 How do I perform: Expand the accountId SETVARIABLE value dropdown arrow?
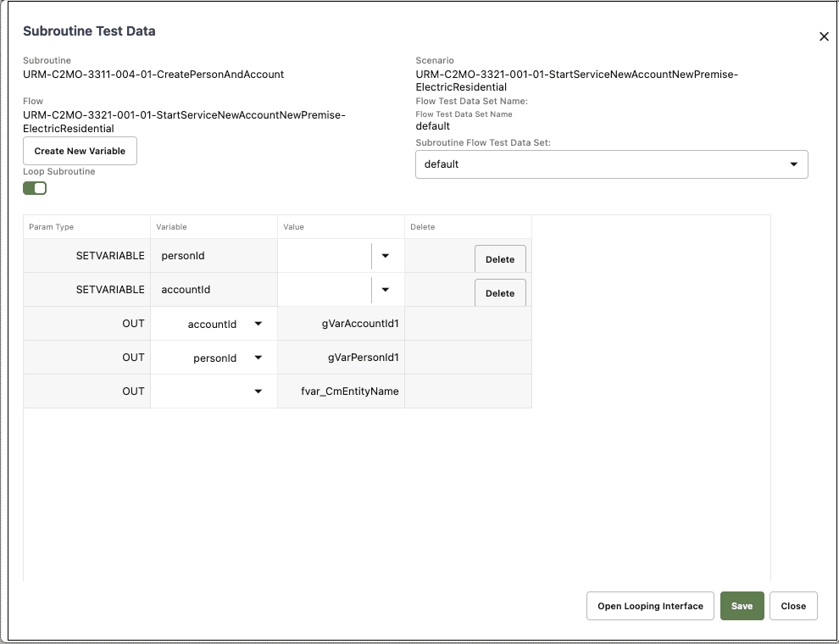386,289
